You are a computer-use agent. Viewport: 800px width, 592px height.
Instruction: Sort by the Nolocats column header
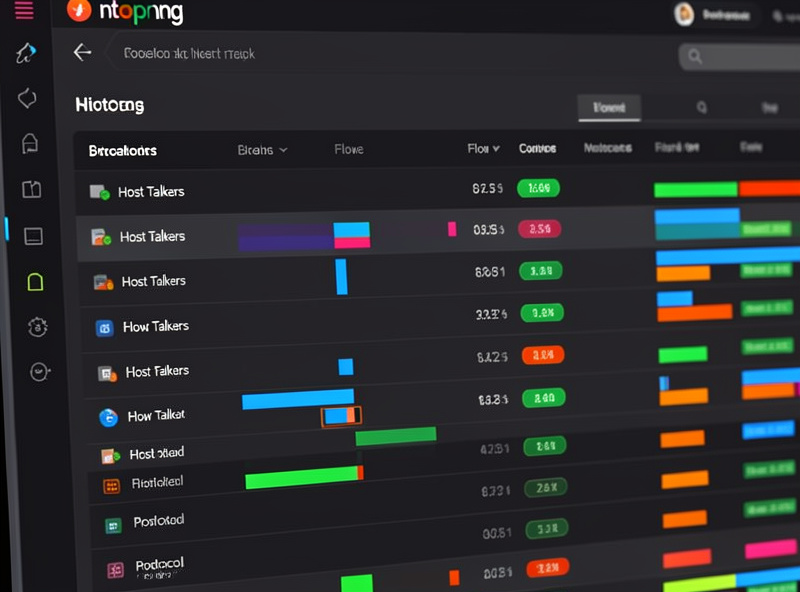pos(608,148)
